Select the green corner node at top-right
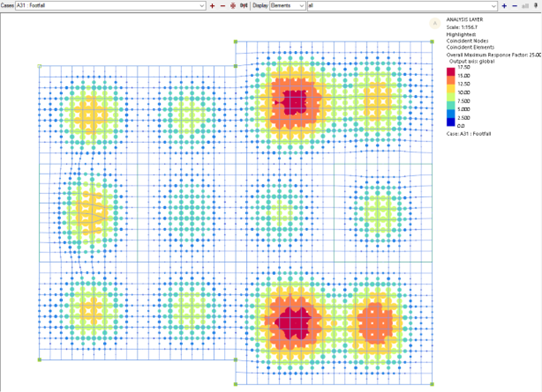This screenshot has height=392, width=542. pos(432,41)
